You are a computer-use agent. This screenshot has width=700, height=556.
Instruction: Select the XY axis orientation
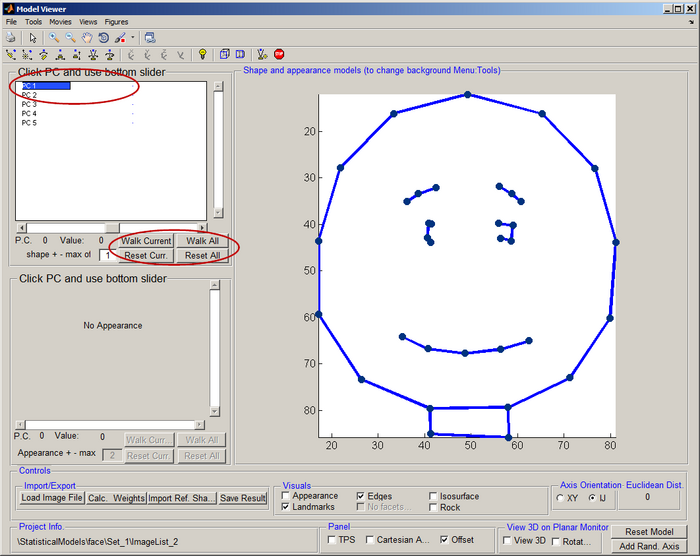point(560,497)
